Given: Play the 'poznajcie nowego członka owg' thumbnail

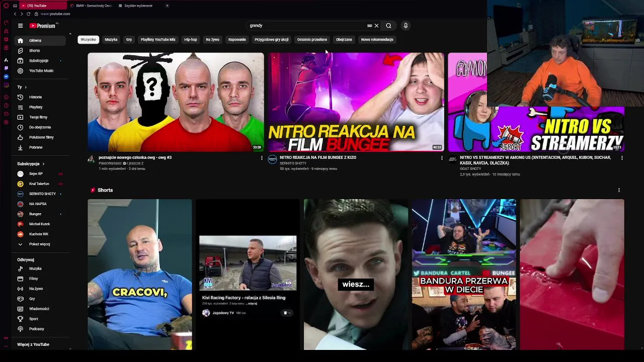Looking at the screenshot, I should point(176,102).
